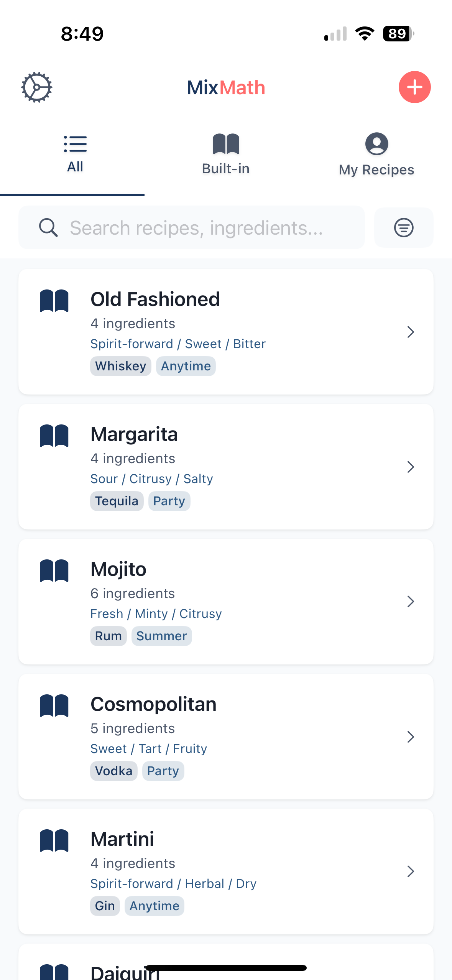Tap the book icon beside Old Fashioned

(x=54, y=301)
